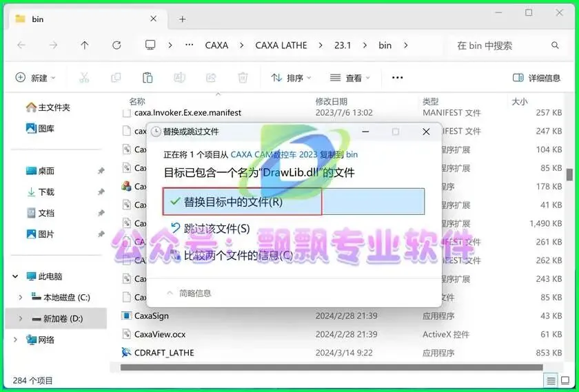The image size is (579, 392).
Task: Click the forward navigation arrow
Action: (x=53, y=45)
